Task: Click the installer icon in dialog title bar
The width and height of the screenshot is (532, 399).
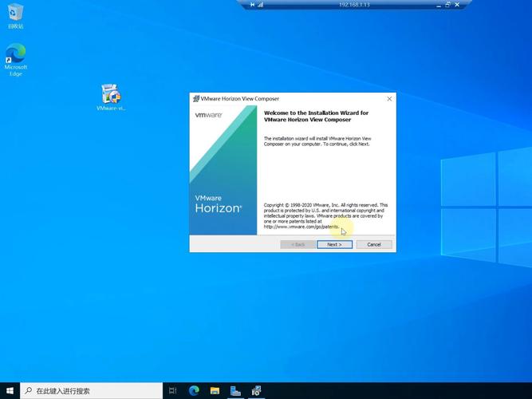Action: pyautogui.click(x=195, y=99)
